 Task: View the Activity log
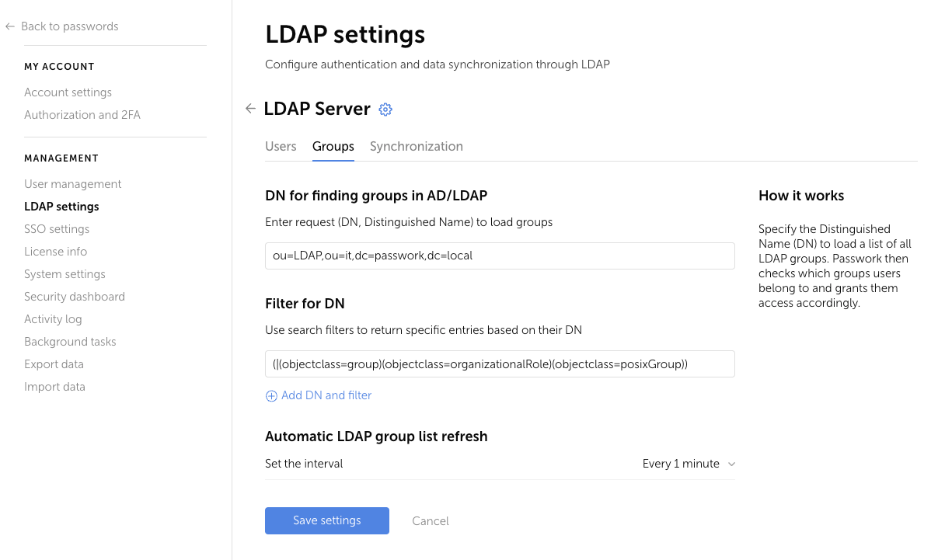click(x=53, y=318)
